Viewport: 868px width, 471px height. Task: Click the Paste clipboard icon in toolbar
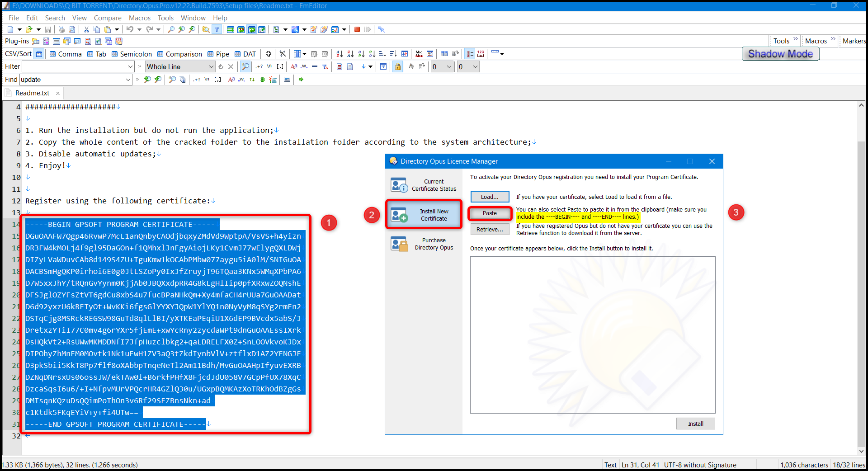click(x=108, y=29)
